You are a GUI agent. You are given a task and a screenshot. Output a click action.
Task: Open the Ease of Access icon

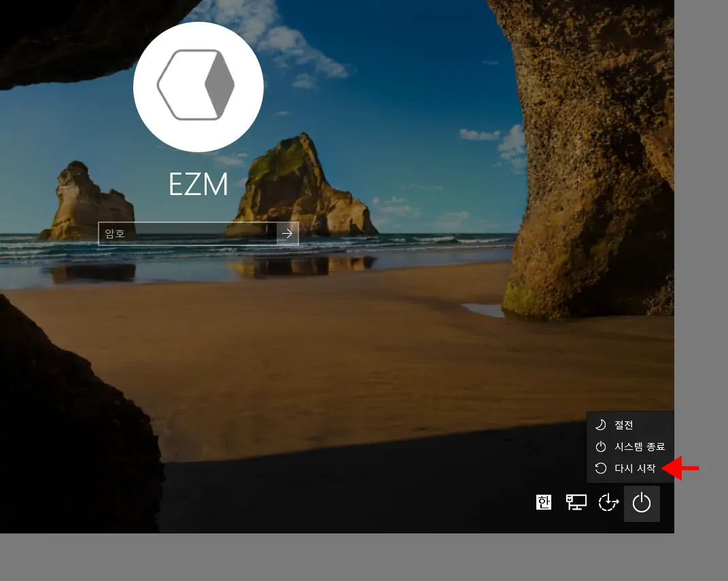pos(608,503)
